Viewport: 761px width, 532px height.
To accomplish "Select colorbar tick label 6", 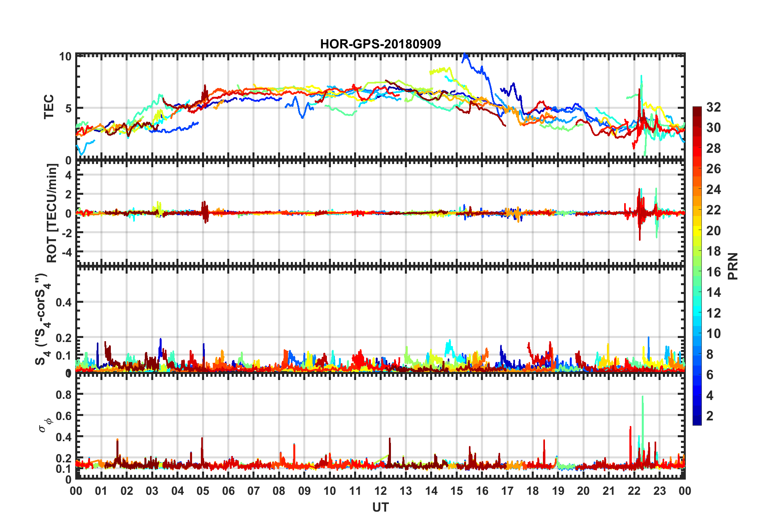I will (x=710, y=375).
